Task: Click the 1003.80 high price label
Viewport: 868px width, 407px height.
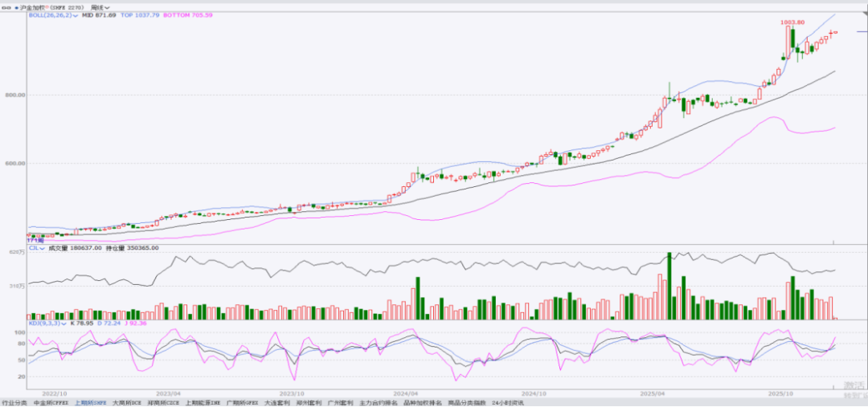Action: point(792,22)
